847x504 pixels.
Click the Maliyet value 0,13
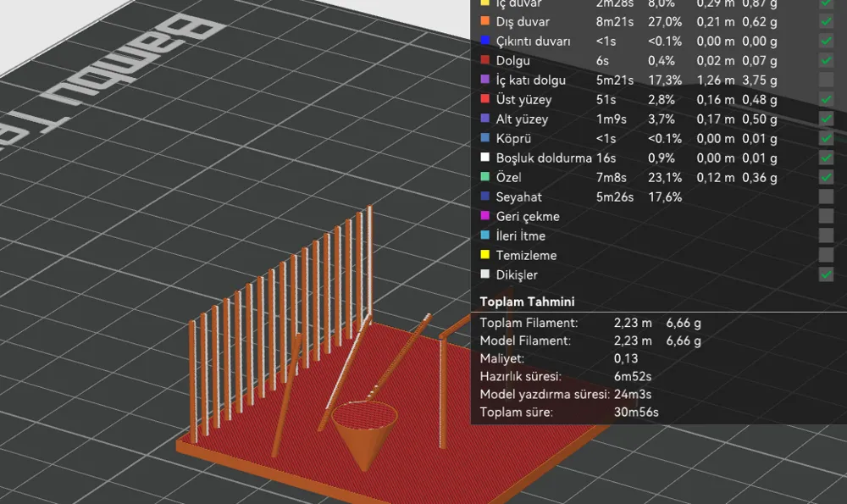click(x=626, y=358)
